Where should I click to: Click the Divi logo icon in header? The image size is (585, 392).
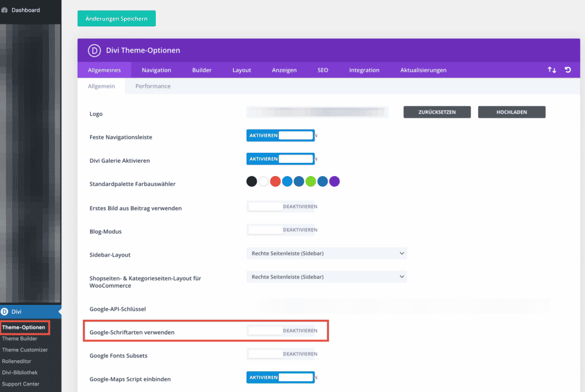pyautogui.click(x=94, y=50)
